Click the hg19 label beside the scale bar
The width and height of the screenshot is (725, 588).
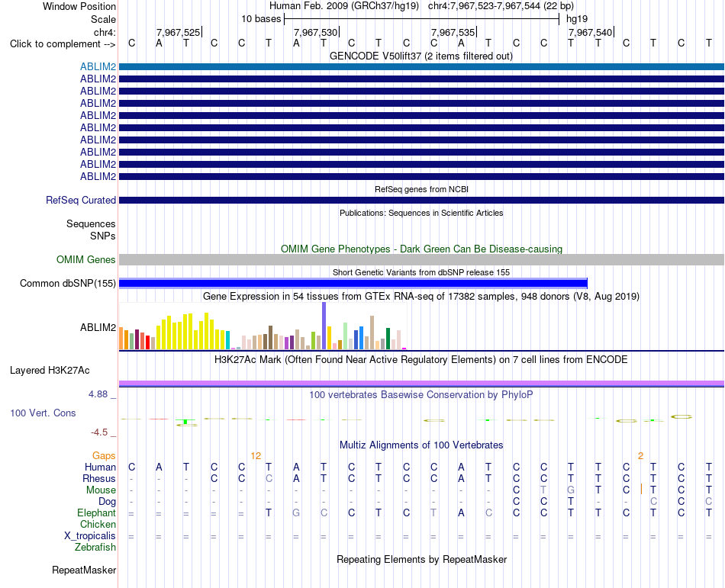tap(577, 19)
